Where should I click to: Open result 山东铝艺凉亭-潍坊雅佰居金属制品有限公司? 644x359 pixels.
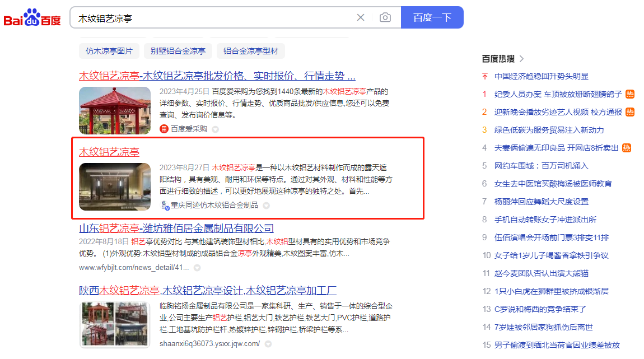(x=176, y=229)
